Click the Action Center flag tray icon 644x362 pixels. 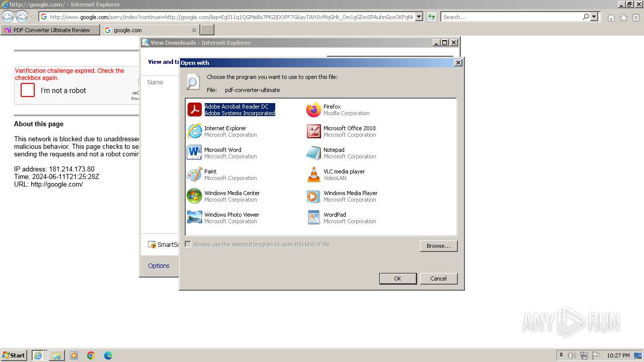[x=596, y=355]
